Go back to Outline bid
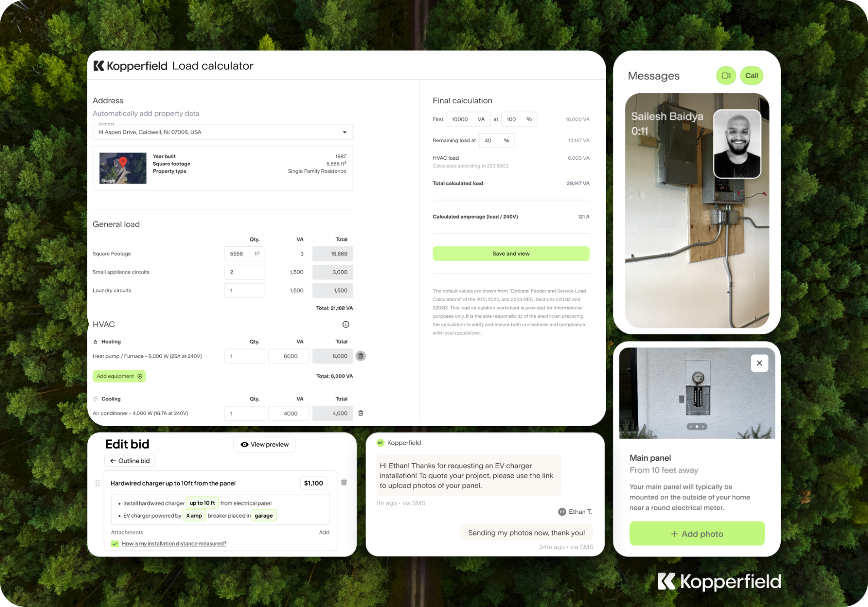The height and width of the screenshot is (607, 868). [x=130, y=461]
